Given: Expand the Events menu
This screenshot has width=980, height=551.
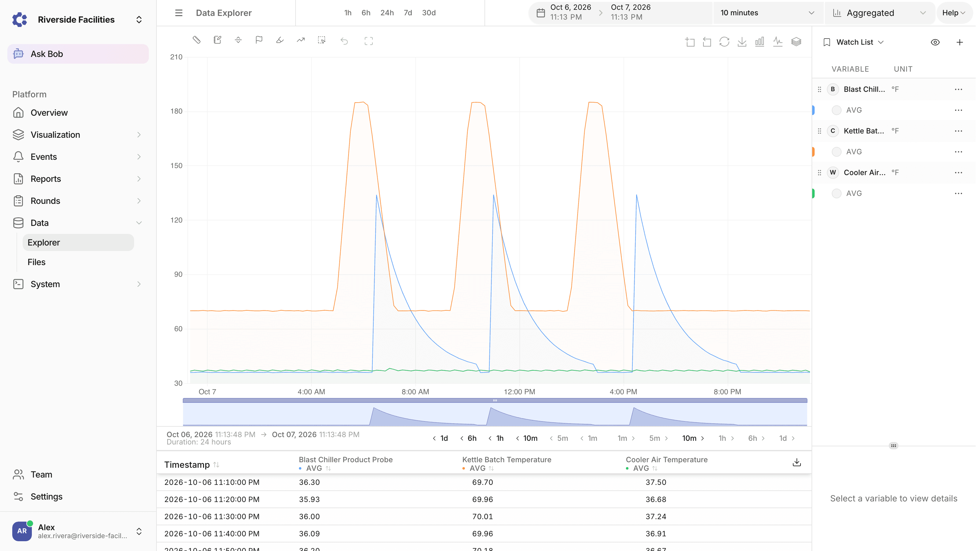Looking at the screenshot, I should pyautogui.click(x=77, y=157).
